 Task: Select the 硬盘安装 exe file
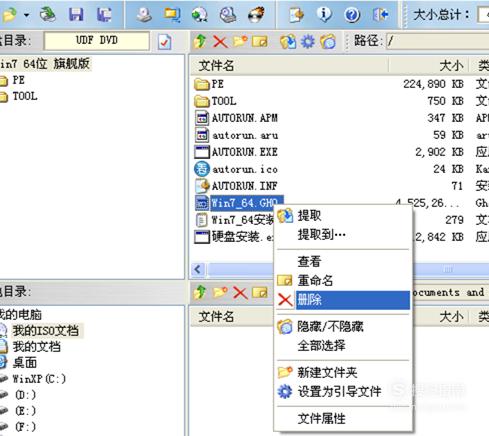[x=234, y=237]
